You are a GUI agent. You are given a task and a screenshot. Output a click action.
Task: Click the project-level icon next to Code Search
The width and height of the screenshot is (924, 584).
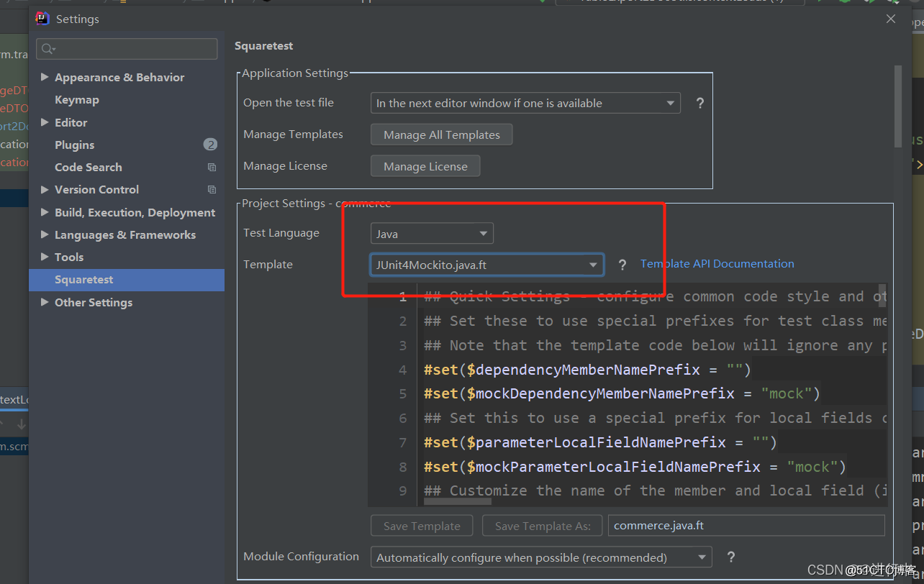tap(212, 168)
